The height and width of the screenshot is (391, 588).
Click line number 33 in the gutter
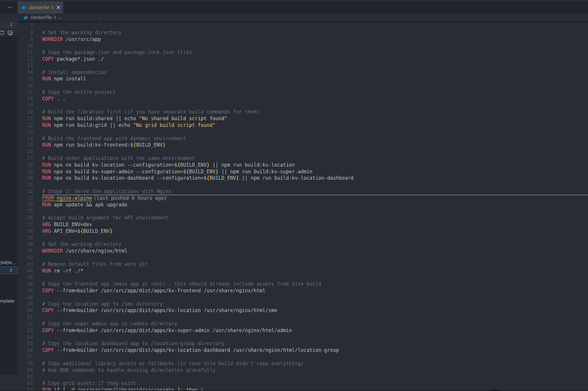[x=30, y=198]
